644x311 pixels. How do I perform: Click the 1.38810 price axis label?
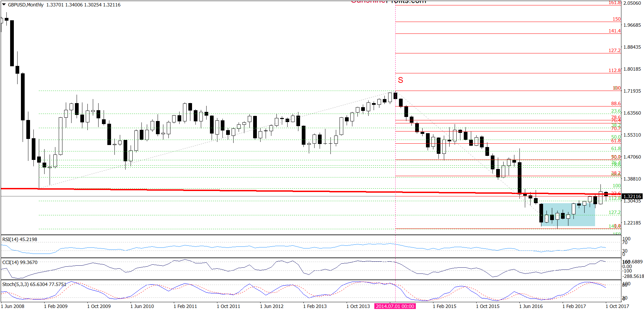tap(632, 179)
